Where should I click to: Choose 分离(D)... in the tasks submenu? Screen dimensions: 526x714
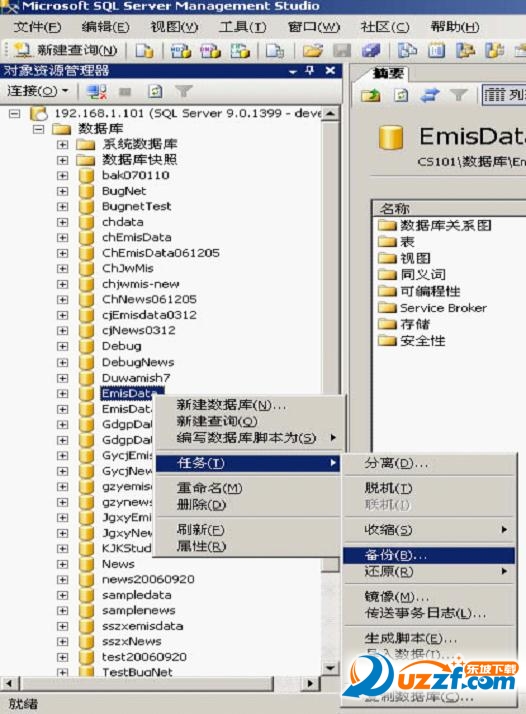[429, 464]
